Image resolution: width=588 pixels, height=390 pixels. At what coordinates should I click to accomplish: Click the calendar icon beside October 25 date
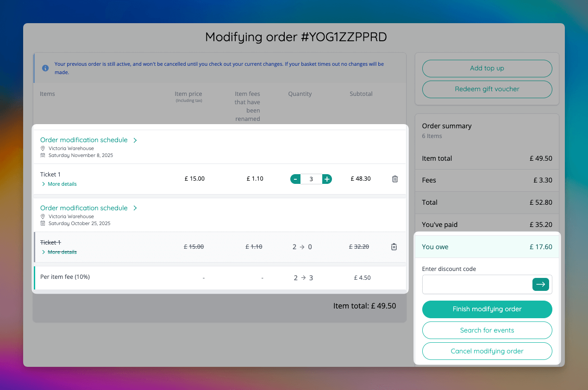pyautogui.click(x=42, y=222)
